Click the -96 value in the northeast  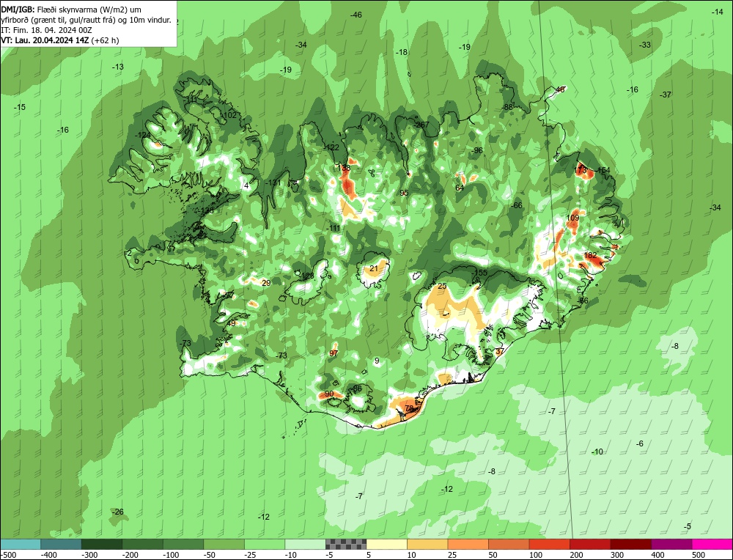click(x=477, y=150)
